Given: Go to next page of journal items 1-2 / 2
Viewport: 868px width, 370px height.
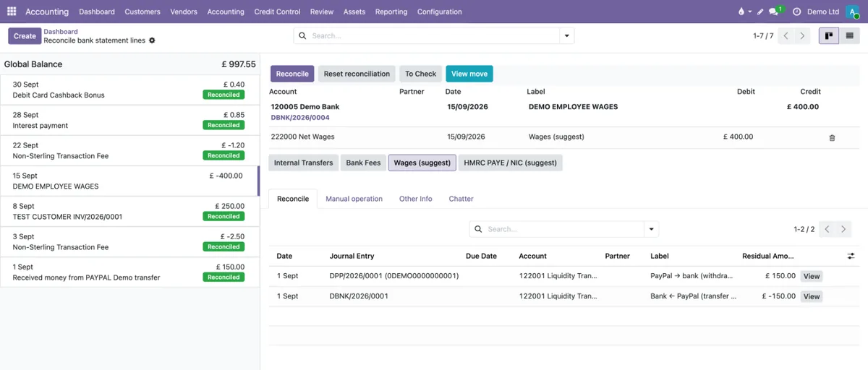Looking at the screenshot, I should pos(843,229).
